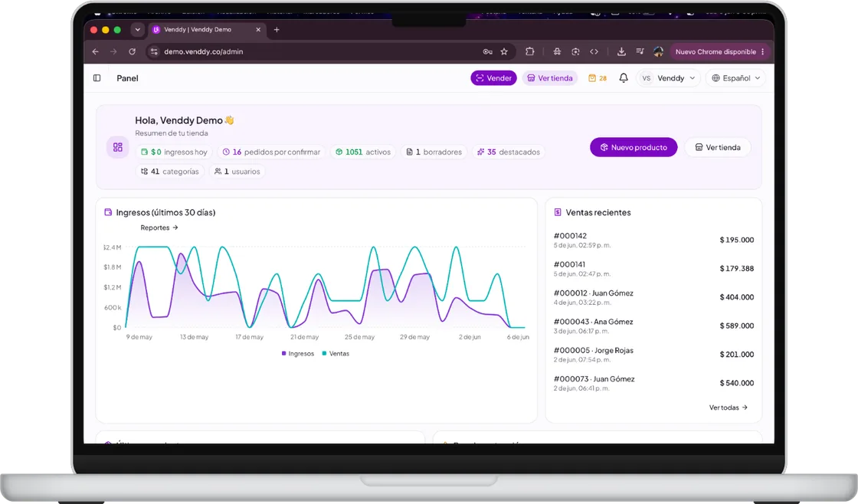Expand the tab search chevron in Chrome
858x504 pixels.
click(x=137, y=30)
